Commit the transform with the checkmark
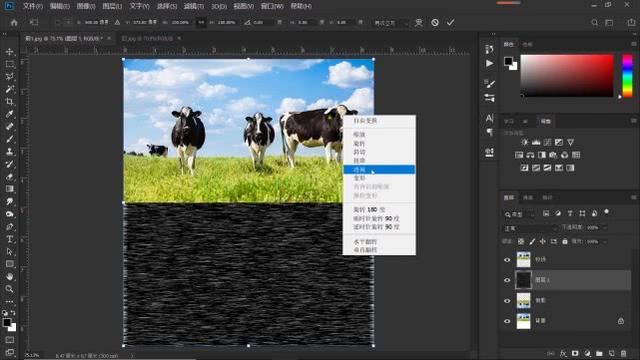Screen dimensions: 640x360 (x=450, y=22)
